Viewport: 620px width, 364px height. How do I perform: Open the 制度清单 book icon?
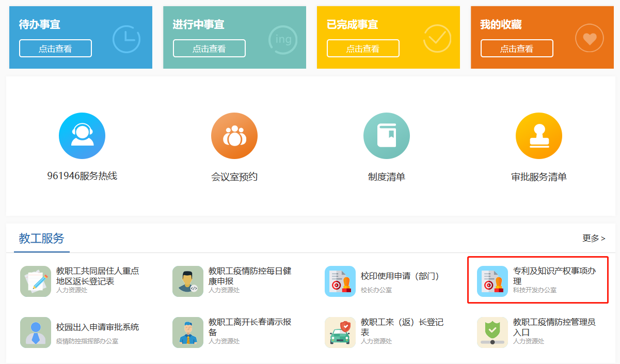386,136
